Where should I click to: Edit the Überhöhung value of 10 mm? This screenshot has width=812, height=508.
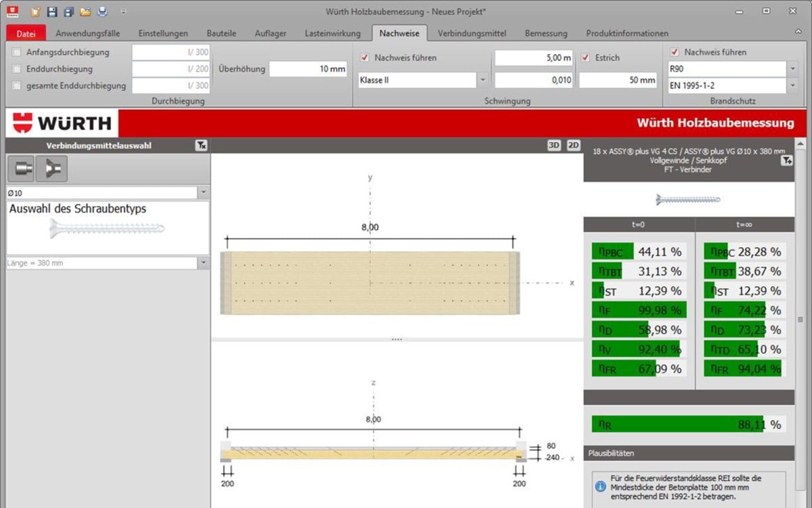(x=308, y=68)
